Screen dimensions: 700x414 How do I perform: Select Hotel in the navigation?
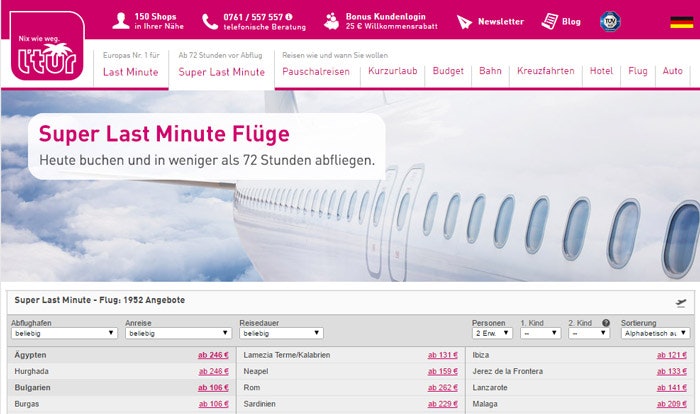pos(601,71)
